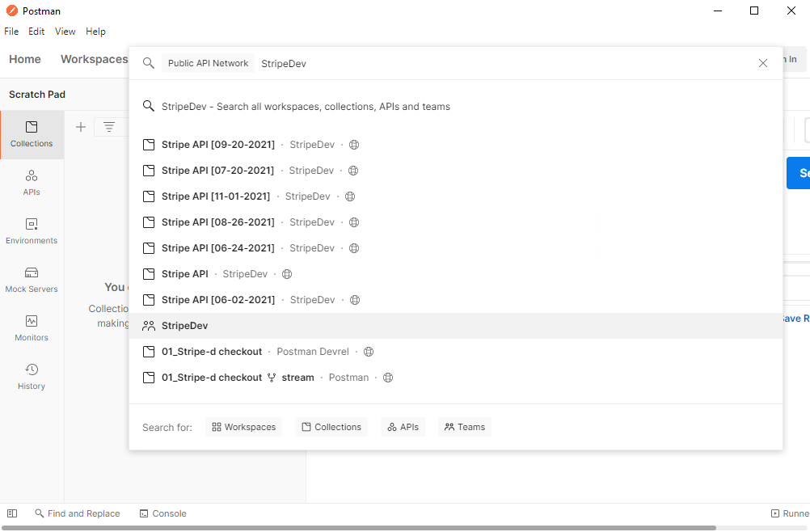Toggle the sidebar with bottom-left icon
810x532 pixels.
coord(11,513)
